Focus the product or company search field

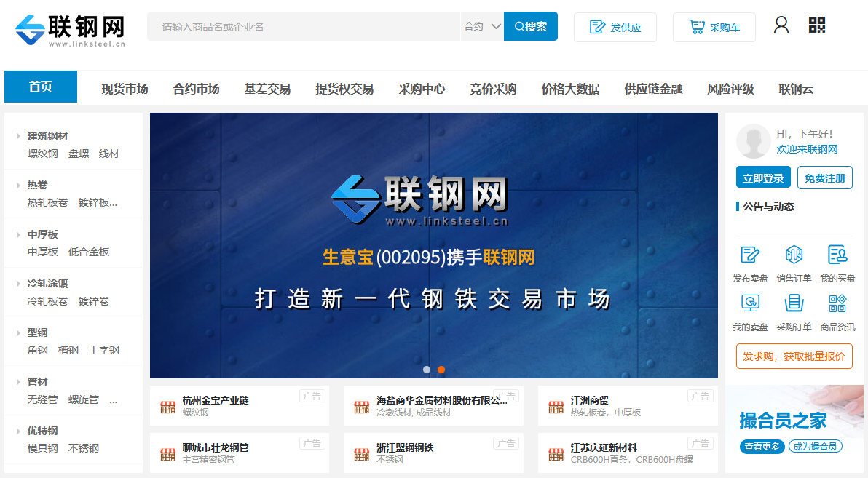(x=304, y=26)
